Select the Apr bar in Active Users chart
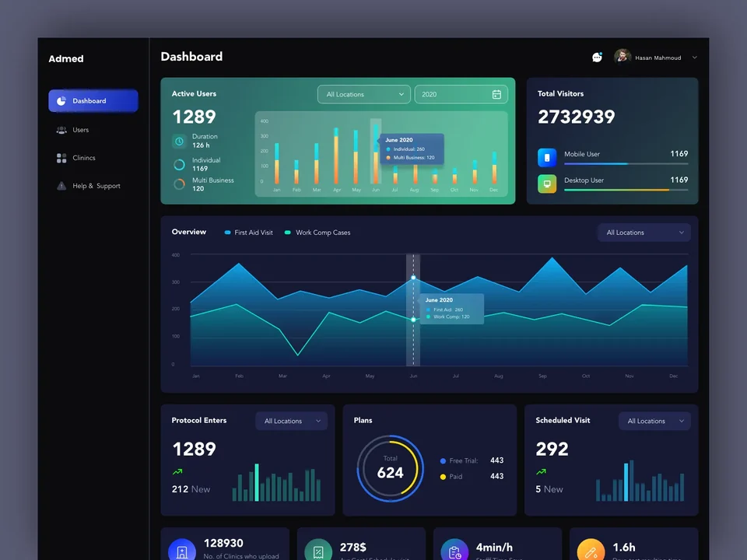Viewport: 747px width, 560px height. [x=336, y=156]
